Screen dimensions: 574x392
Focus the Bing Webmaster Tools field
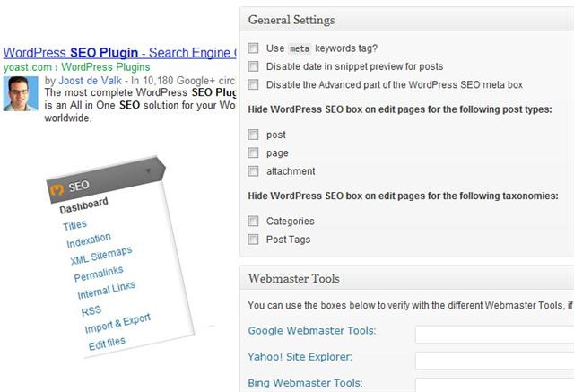tap(494, 385)
